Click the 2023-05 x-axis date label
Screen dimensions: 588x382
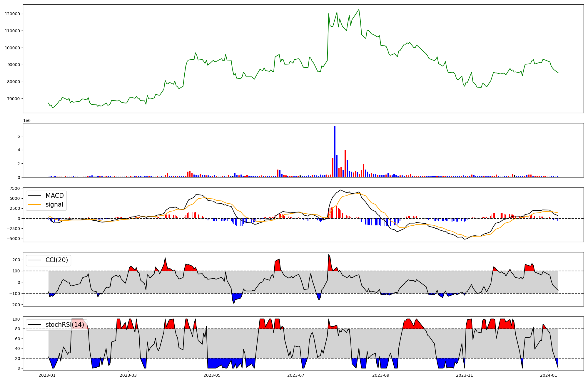[212, 375]
